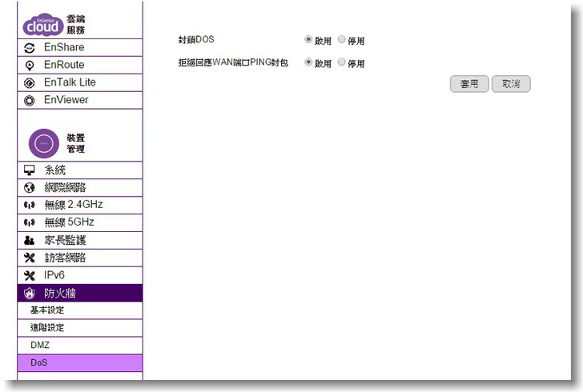Click the EnRoute location pin icon

tap(30, 66)
